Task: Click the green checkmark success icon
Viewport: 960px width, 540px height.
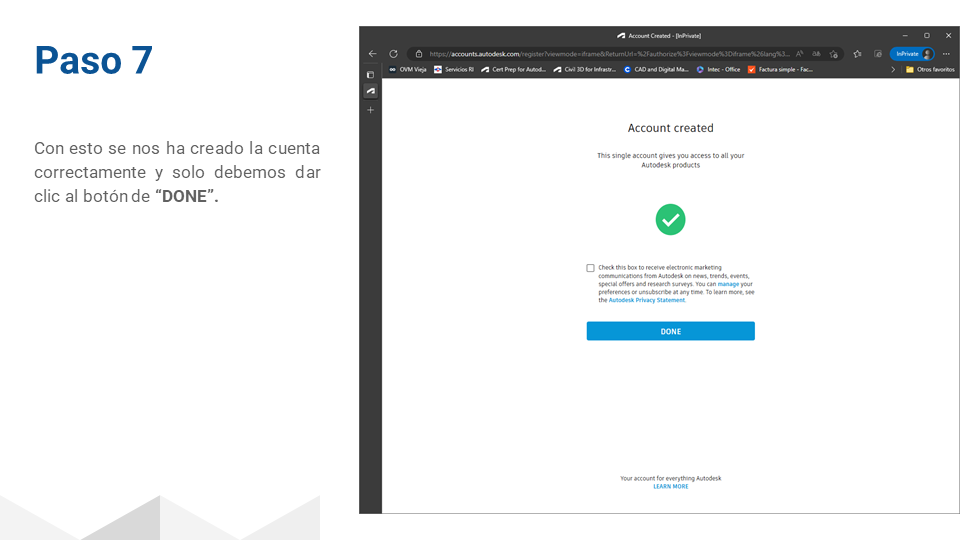Action: [x=670, y=219]
